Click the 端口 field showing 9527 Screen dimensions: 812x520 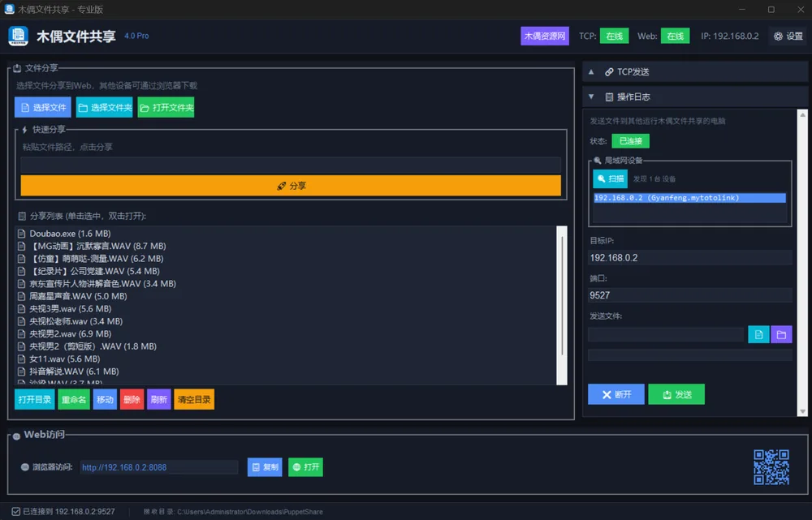[x=689, y=295]
